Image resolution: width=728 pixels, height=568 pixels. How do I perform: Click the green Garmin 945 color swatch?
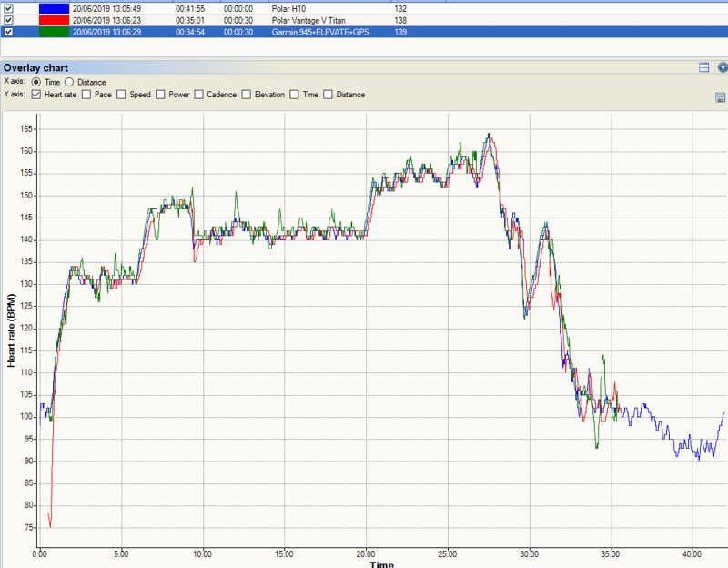[x=54, y=32]
